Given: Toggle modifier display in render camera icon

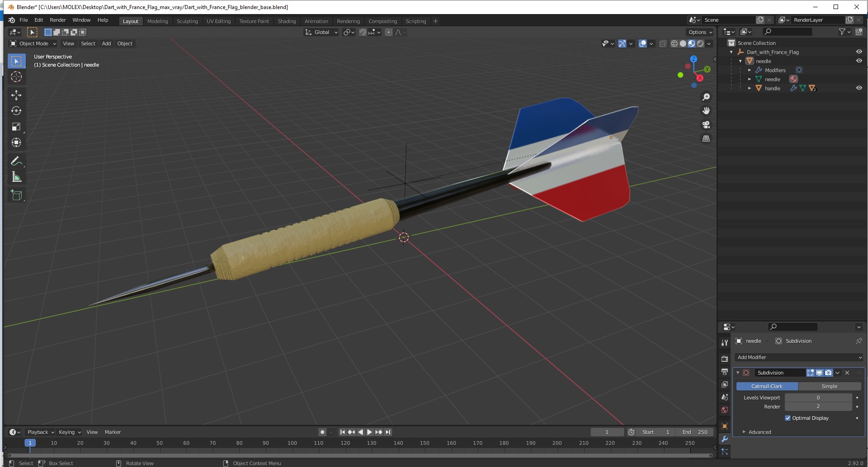Looking at the screenshot, I should [829, 373].
